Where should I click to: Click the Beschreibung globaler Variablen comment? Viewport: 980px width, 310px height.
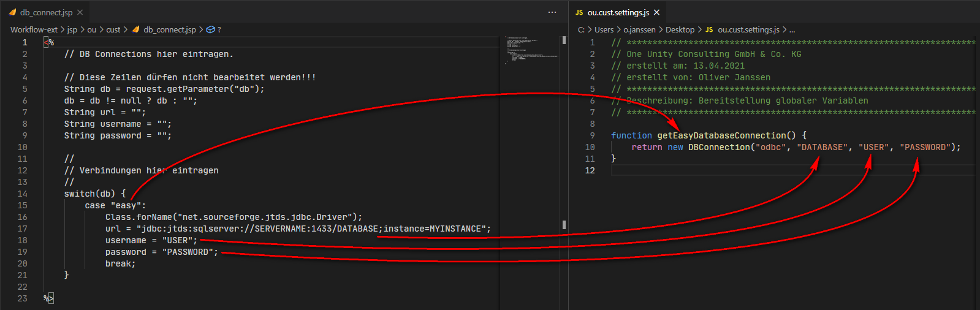740,100
